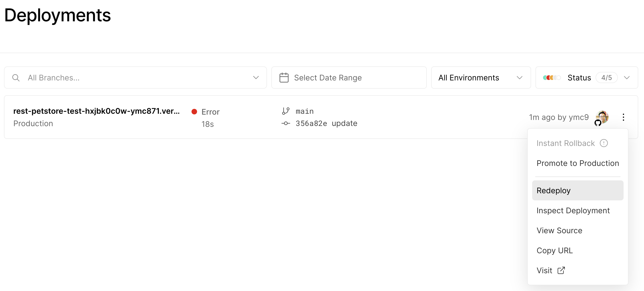Select Inspect Deployment in the menu
Viewport: 644px width, 291px height.
pos(573,211)
